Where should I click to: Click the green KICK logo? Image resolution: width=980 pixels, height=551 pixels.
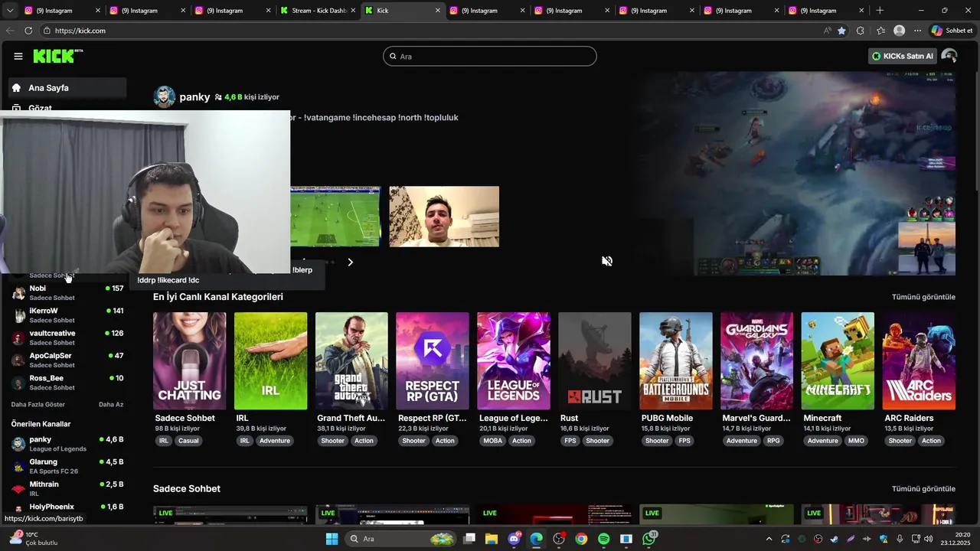(58, 56)
